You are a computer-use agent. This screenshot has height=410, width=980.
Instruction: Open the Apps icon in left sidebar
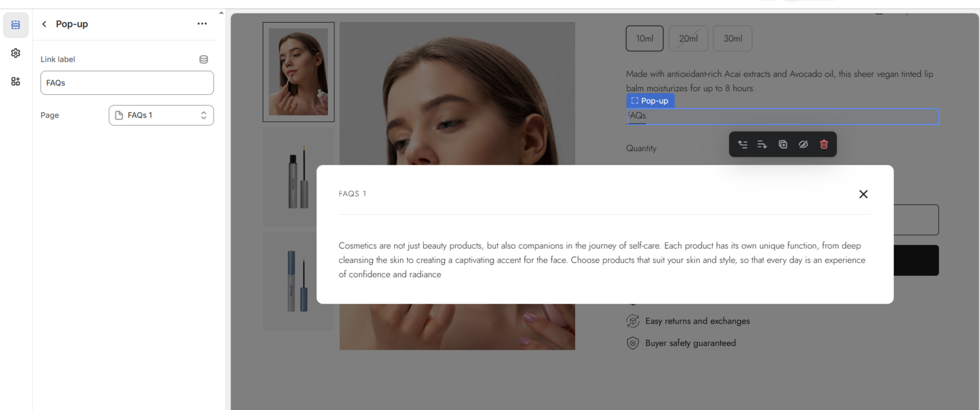pyautogui.click(x=16, y=81)
